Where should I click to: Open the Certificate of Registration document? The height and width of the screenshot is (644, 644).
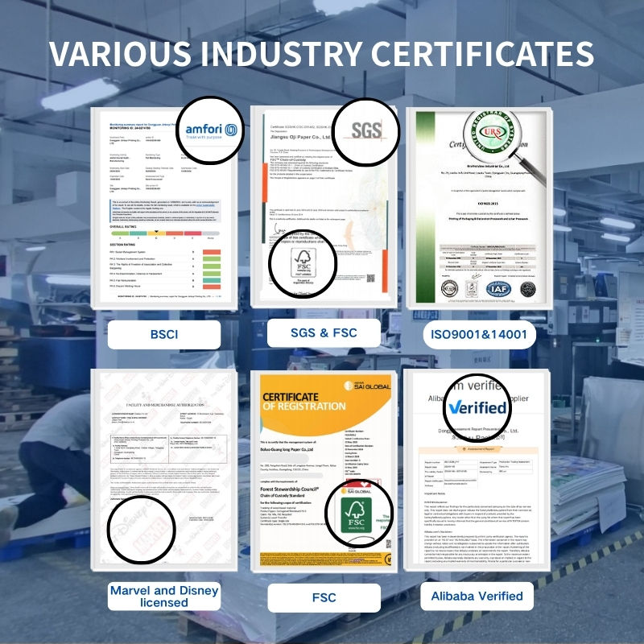click(324, 472)
